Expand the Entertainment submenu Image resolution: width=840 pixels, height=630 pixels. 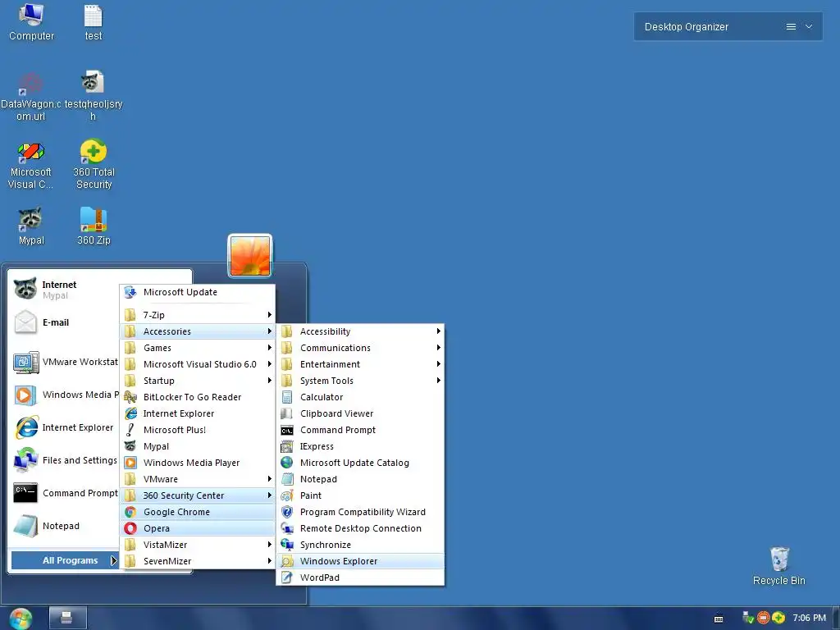pyautogui.click(x=360, y=364)
